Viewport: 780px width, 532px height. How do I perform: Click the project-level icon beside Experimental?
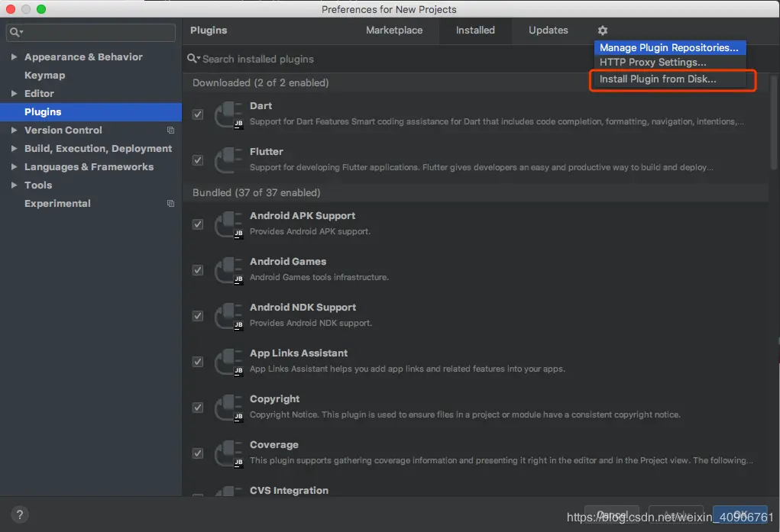170,203
